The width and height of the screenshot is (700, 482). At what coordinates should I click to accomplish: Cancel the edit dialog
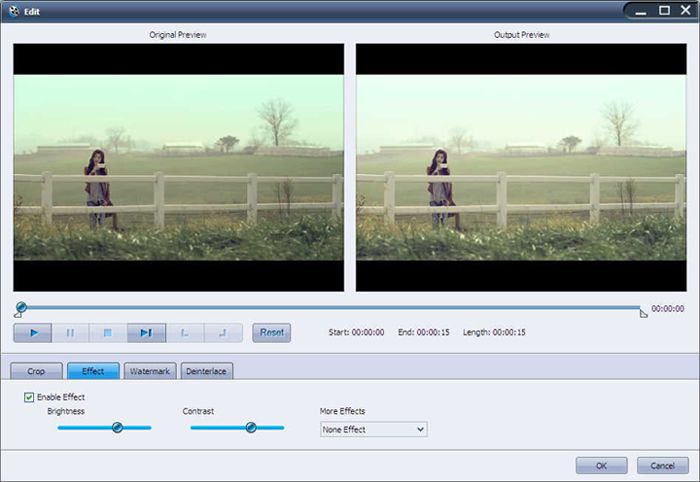tap(662, 465)
